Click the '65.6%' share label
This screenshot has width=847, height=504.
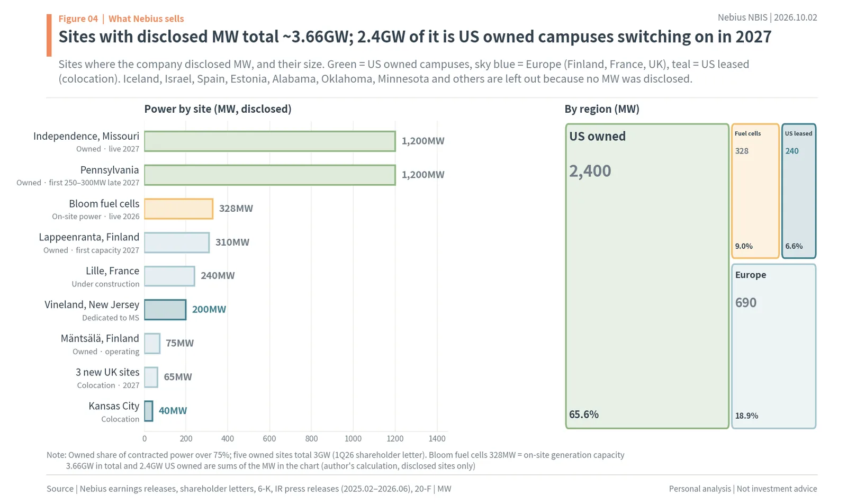click(584, 415)
